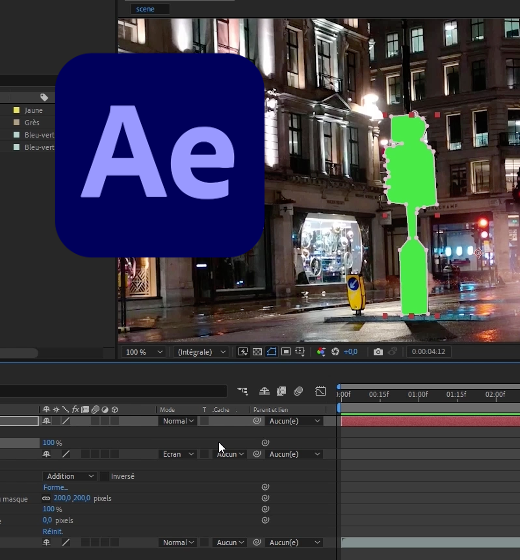The height and width of the screenshot is (560, 520).
Task: Click the Cache column header
Action: (221, 410)
